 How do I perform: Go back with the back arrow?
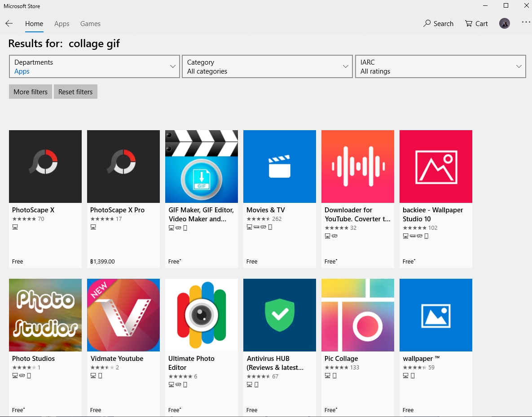[x=9, y=23]
